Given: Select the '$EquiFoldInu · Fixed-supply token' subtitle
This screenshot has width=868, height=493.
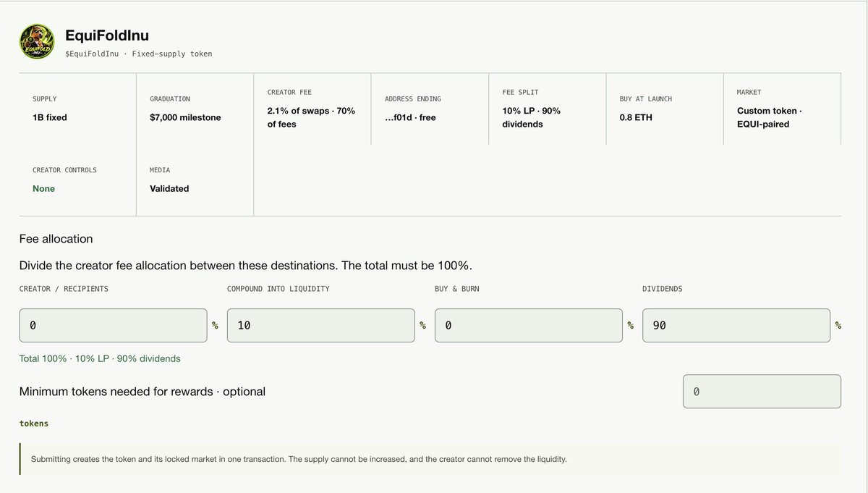Looking at the screenshot, I should (x=139, y=54).
